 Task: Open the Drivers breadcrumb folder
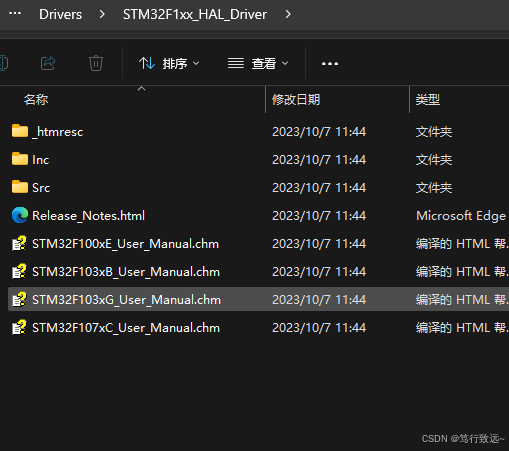pos(60,14)
